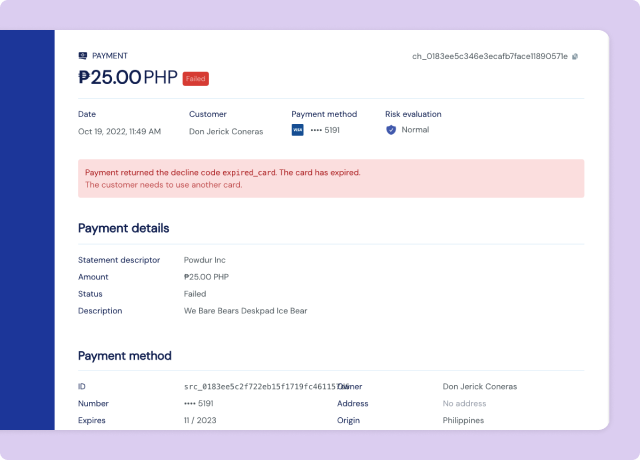Click statement descriptor value Powdur Inc
The height and width of the screenshot is (460, 640).
(x=204, y=260)
